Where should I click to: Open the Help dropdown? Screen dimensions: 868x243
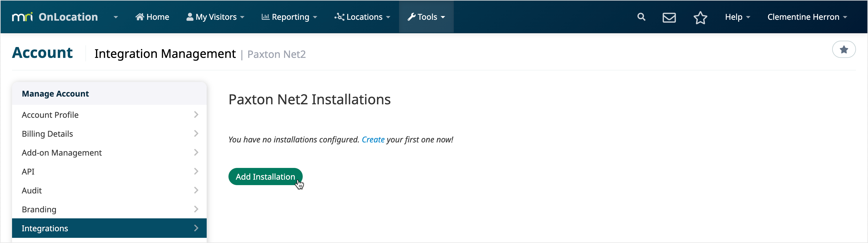[738, 17]
